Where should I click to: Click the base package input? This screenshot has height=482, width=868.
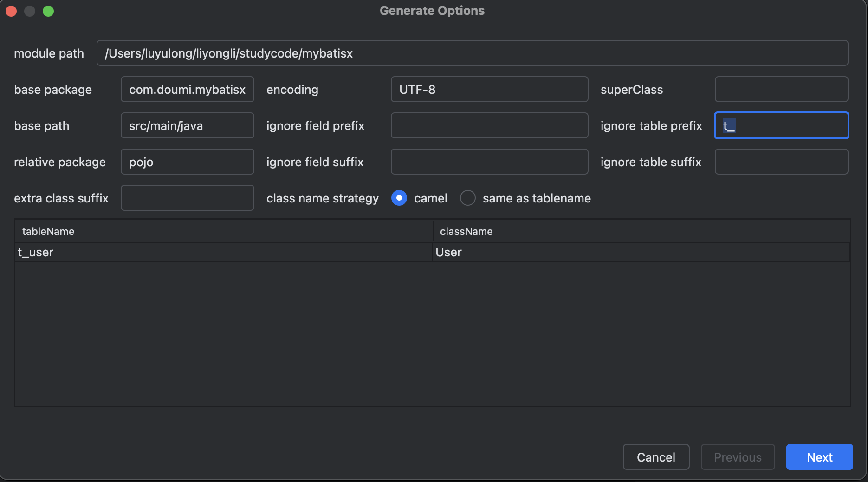187,90
